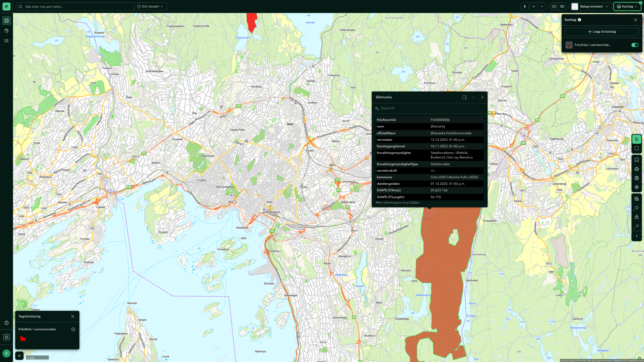Click the search field Søk etter hva som helst
Screen dimensions: 644x362
(75, 7)
